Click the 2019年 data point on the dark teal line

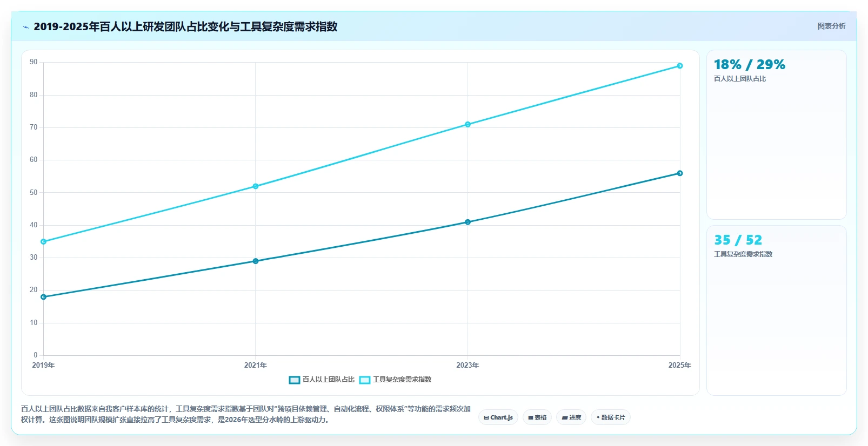pos(44,297)
